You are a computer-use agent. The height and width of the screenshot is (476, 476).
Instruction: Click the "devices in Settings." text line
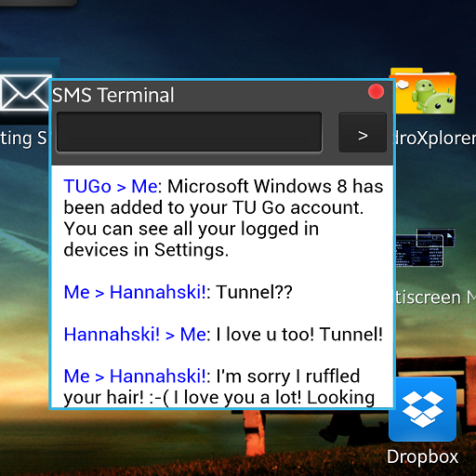click(x=146, y=250)
